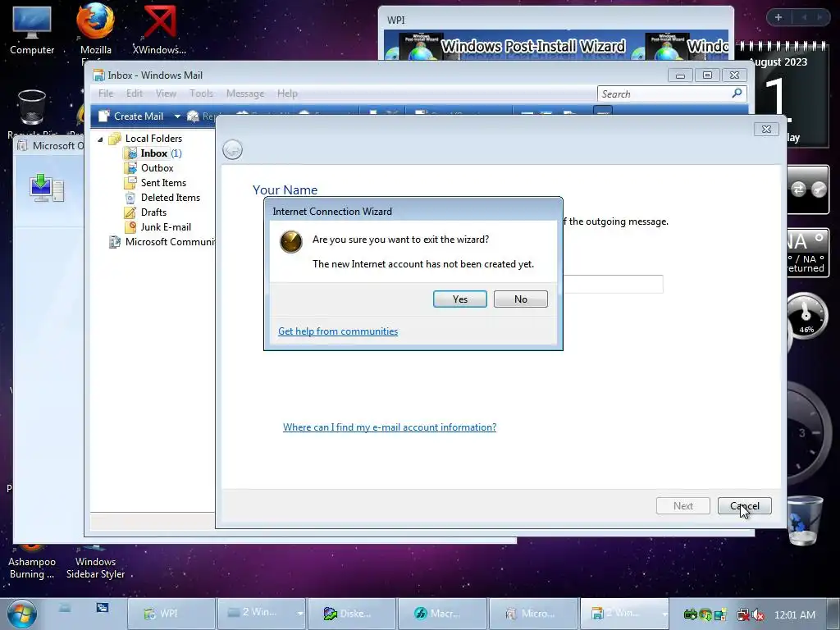840x630 pixels.
Task: Click the Windows Mail title bar icon
Action: point(98,75)
